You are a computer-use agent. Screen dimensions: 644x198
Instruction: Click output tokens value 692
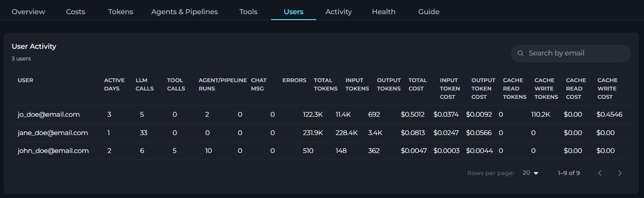pos(374,114)
